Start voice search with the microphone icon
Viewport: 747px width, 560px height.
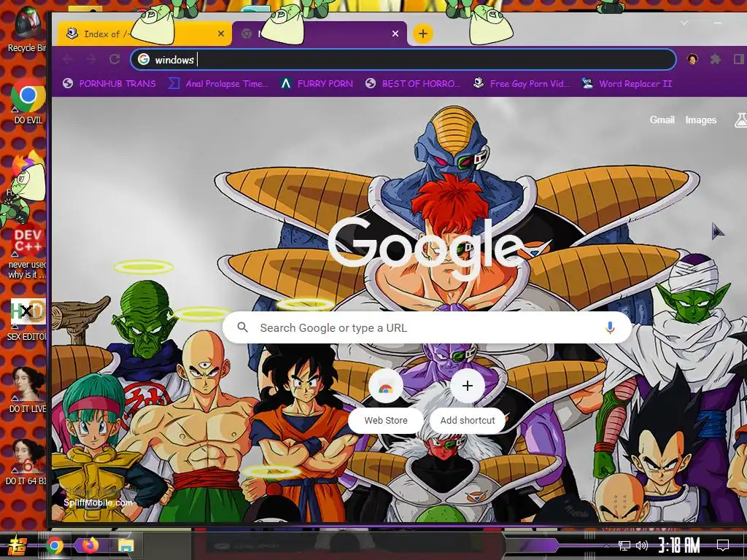click(x=610, y=327)
